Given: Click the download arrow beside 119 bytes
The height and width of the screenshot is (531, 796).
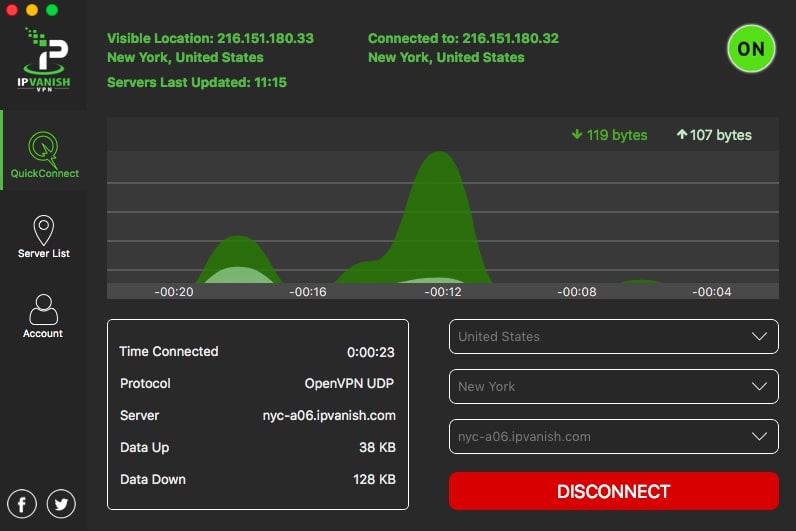Looking at the screenshot, I should [x=577, y=135].
